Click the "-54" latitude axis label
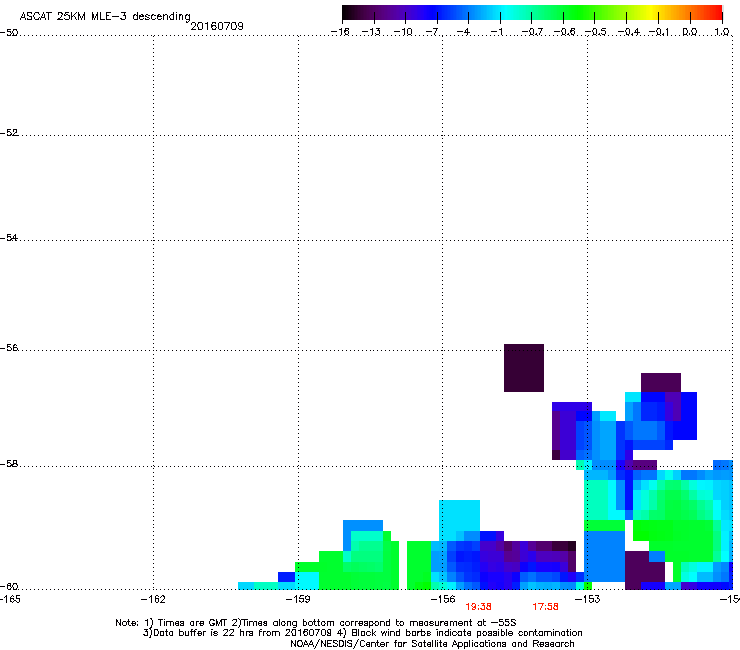 click(9, 237)
